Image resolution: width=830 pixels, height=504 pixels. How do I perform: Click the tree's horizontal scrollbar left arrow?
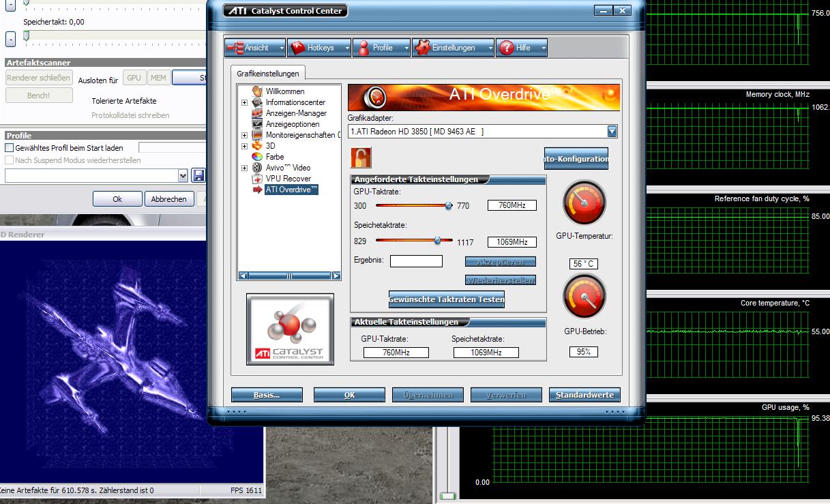242,276
